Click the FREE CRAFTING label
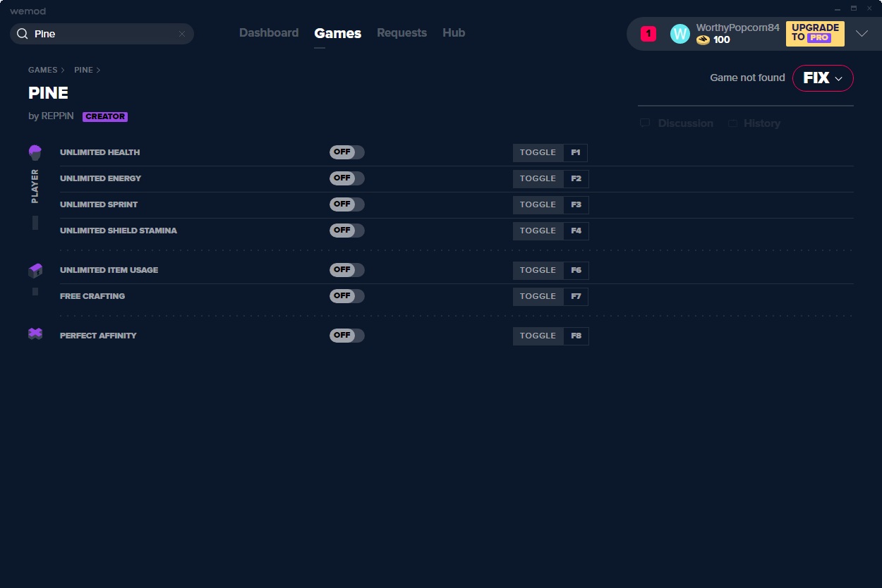Viewport: 882px width, 588px height. pos(92,296)
